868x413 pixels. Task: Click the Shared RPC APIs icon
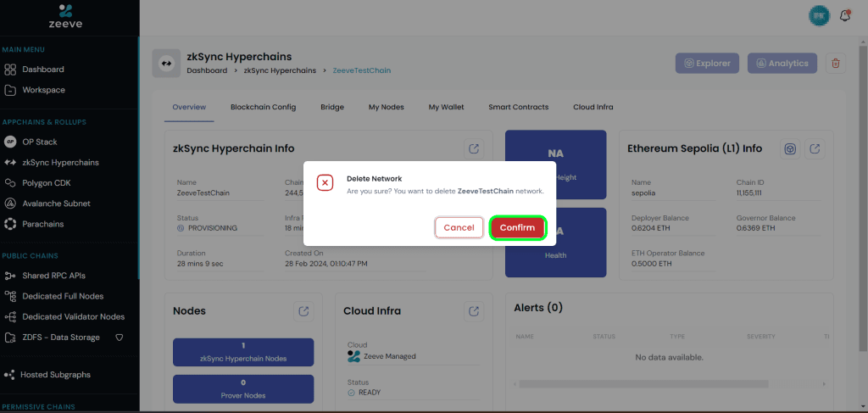[x=10, y=275]
